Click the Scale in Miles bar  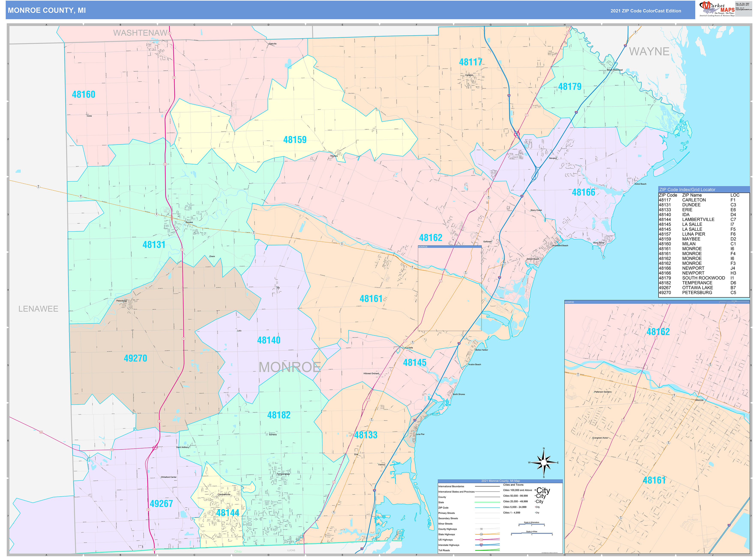[x=532, y=534]
